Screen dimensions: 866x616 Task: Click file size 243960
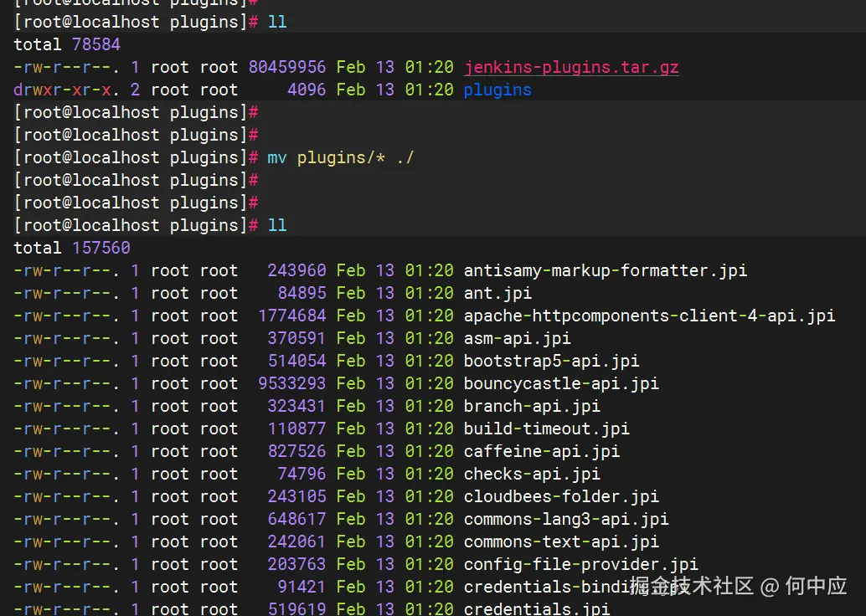[x=297, y=270]
